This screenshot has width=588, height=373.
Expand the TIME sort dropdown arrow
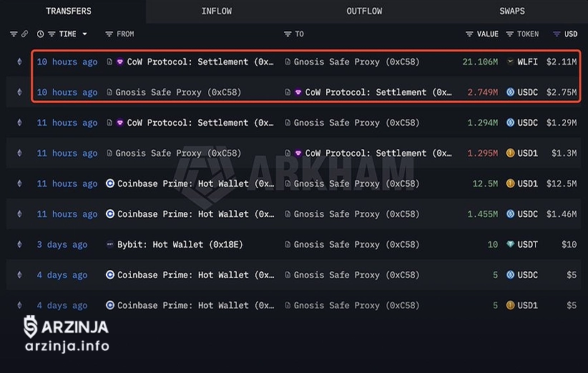coord(84,34)
